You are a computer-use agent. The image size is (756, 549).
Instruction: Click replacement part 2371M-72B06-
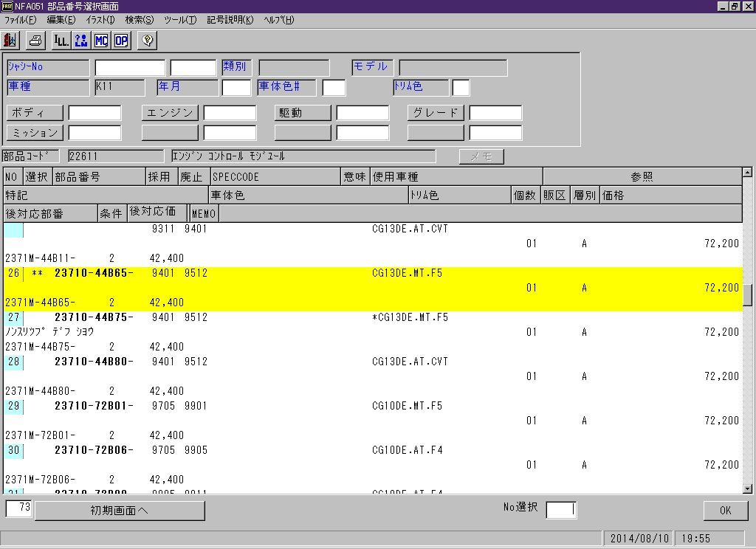click(40, 480)
